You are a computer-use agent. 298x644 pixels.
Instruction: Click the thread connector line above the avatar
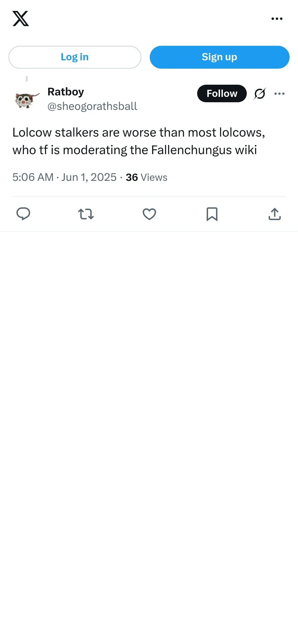[27, 79]
